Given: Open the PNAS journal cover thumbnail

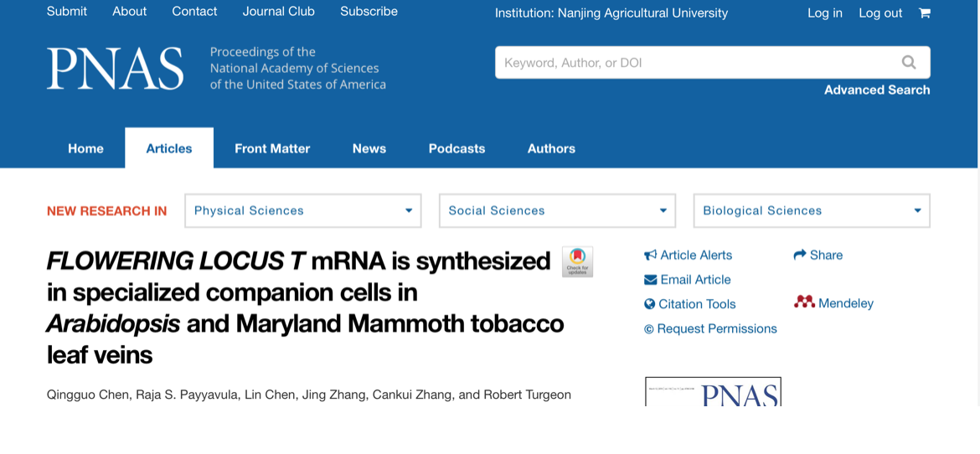Looking at the screenshot, I should coord(713,391).
